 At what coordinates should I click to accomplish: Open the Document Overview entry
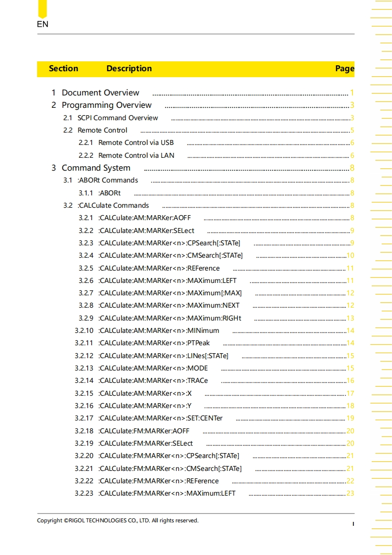(100, 92)
